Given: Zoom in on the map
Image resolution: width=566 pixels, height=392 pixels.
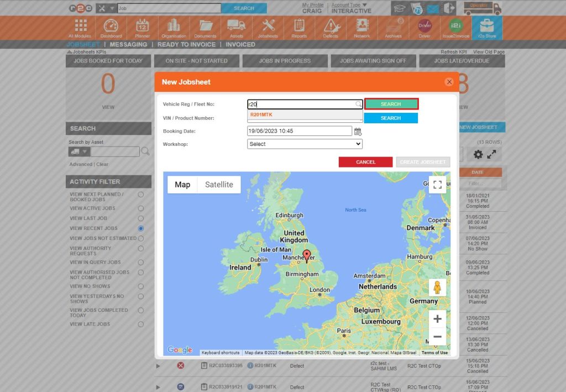Looking at the screenshot, I should click(437, 318).
